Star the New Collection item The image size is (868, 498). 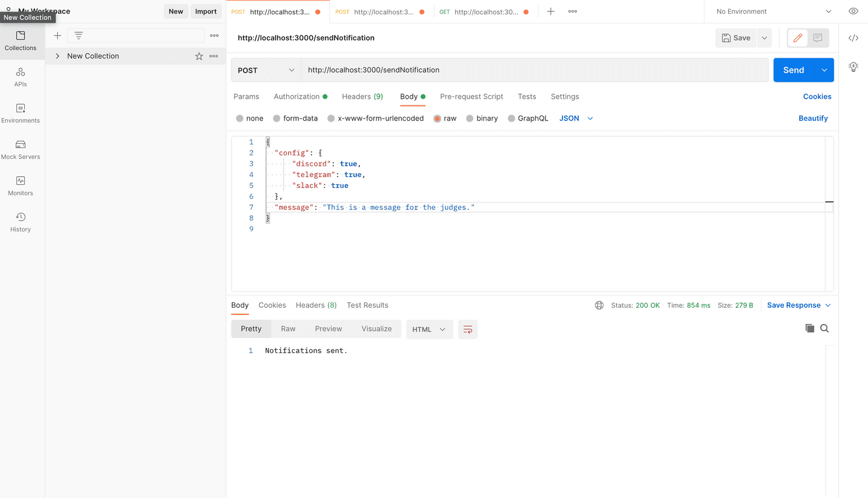point(199,56)
